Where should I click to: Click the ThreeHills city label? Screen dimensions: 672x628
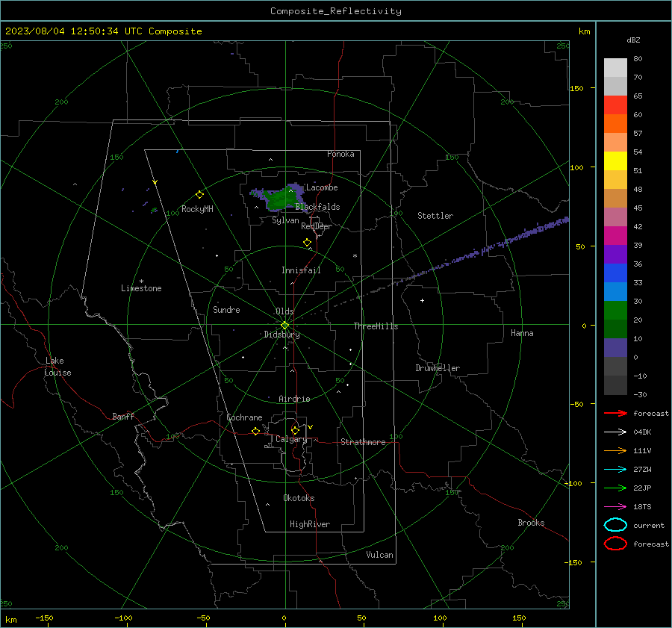[376, 326]
